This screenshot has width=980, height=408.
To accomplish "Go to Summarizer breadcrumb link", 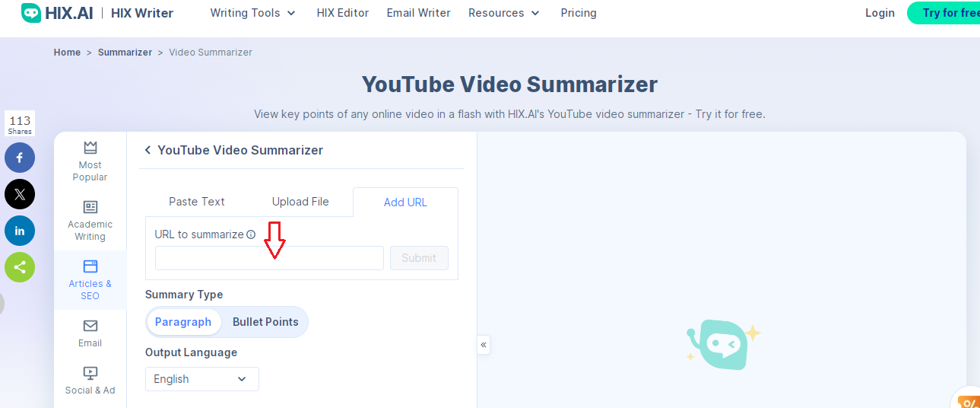I will pyautogui.click(x=125, y=53).
